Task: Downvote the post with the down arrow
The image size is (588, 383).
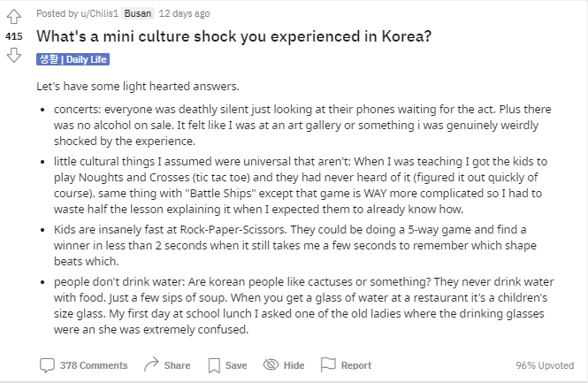Action: point(14,55)
